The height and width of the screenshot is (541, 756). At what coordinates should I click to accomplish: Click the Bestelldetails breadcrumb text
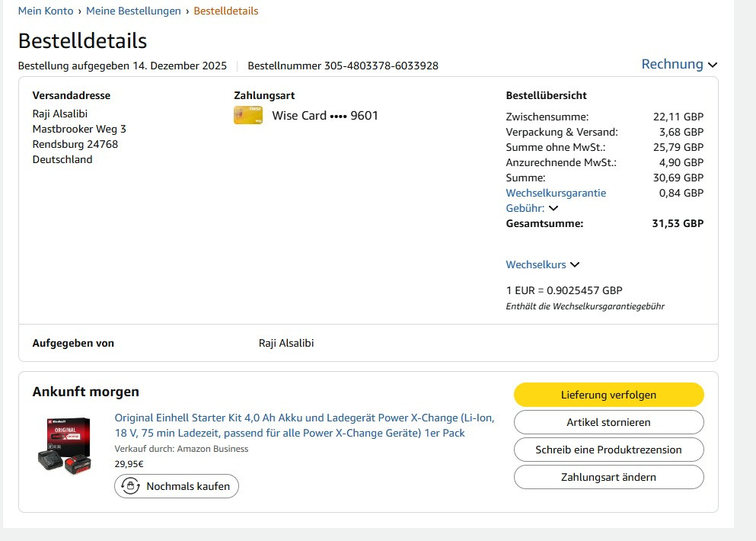(x=225, y=11)
